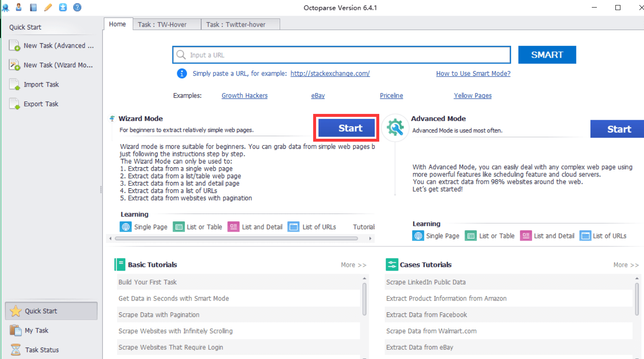Click the SMART button
Viewport: 644px width, 359px height.
tap(547, 55)
